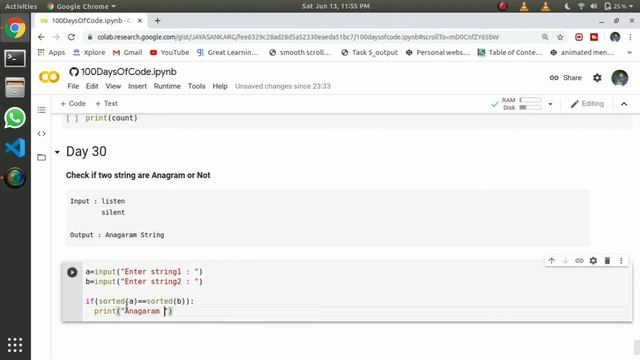Open the Tools menu
The width and height of the screenshot is (640, 360).
pos(196,86)
